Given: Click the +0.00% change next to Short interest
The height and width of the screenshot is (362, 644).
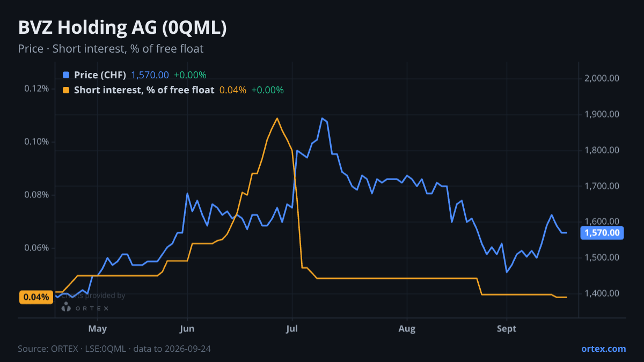Looking at the screenshot, I should pyautogui.click(x=267, y=90).
